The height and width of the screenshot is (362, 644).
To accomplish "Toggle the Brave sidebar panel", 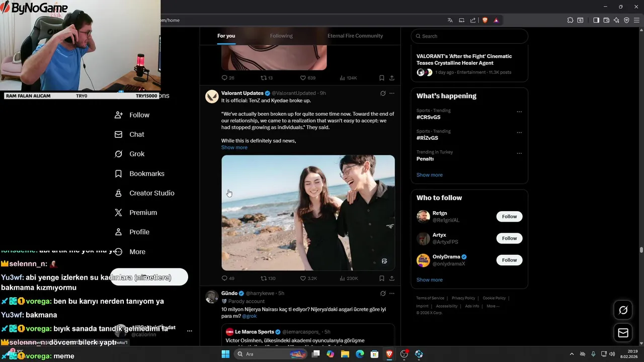I will (x=596, y=20).
